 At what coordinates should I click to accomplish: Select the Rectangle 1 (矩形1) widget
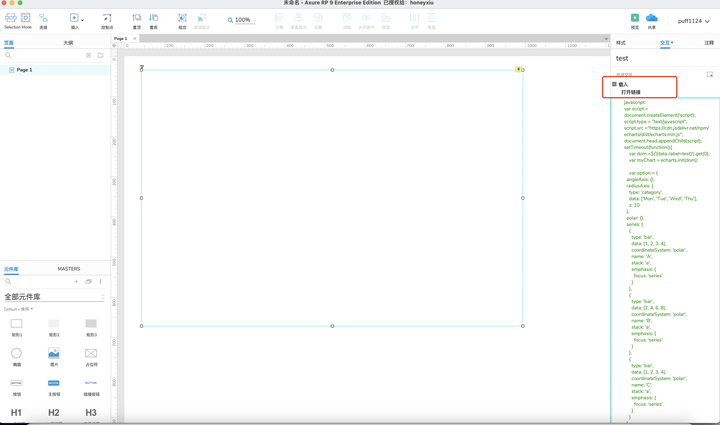tap(17, 327)
